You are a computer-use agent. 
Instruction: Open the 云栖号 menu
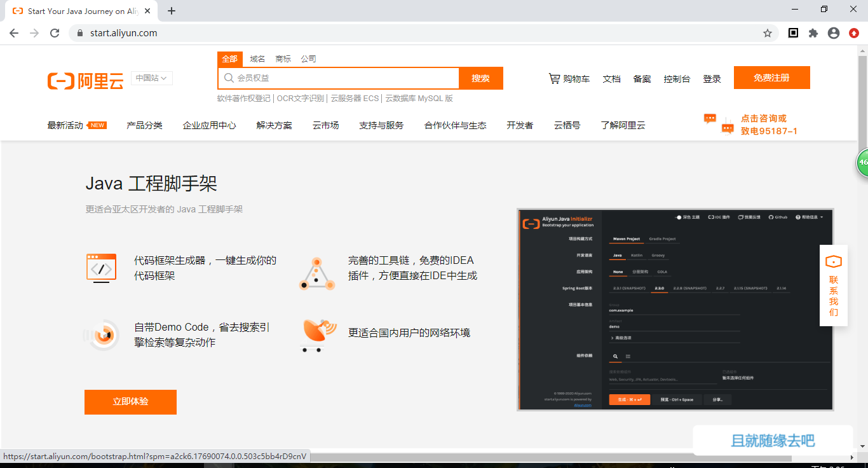point(567,125)
